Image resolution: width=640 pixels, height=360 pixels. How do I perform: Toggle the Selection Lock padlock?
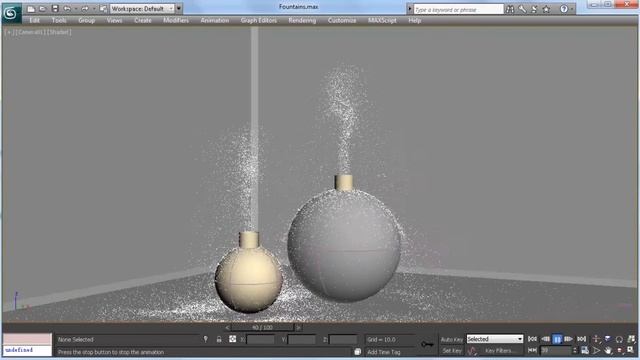click(219, 339)
